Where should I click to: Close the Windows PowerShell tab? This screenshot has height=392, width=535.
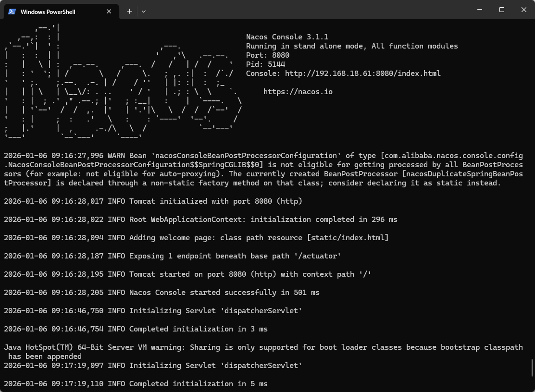[x=109, y=12]
